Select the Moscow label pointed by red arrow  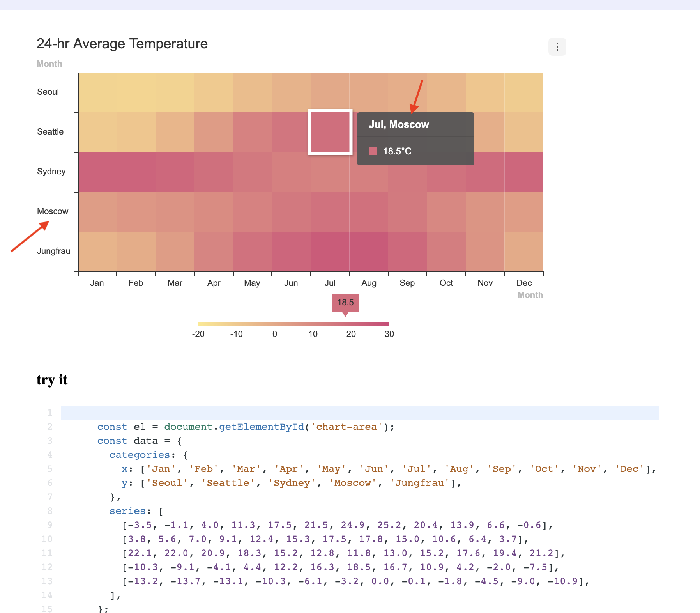click(x=53, y=211)
